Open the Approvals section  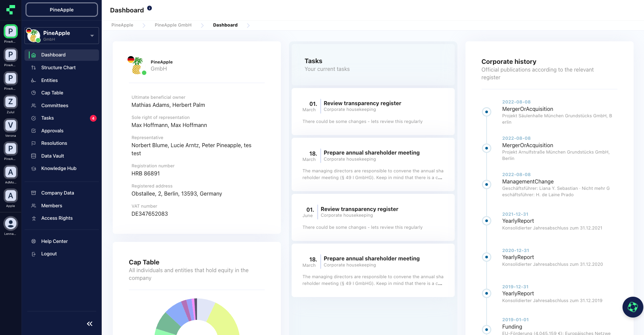coord(52,131)
